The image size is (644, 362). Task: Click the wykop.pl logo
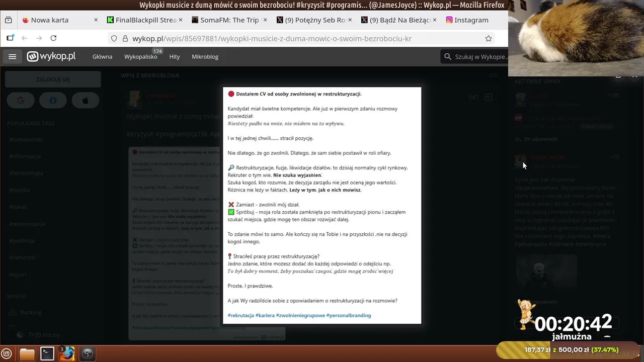click(51, 56)
